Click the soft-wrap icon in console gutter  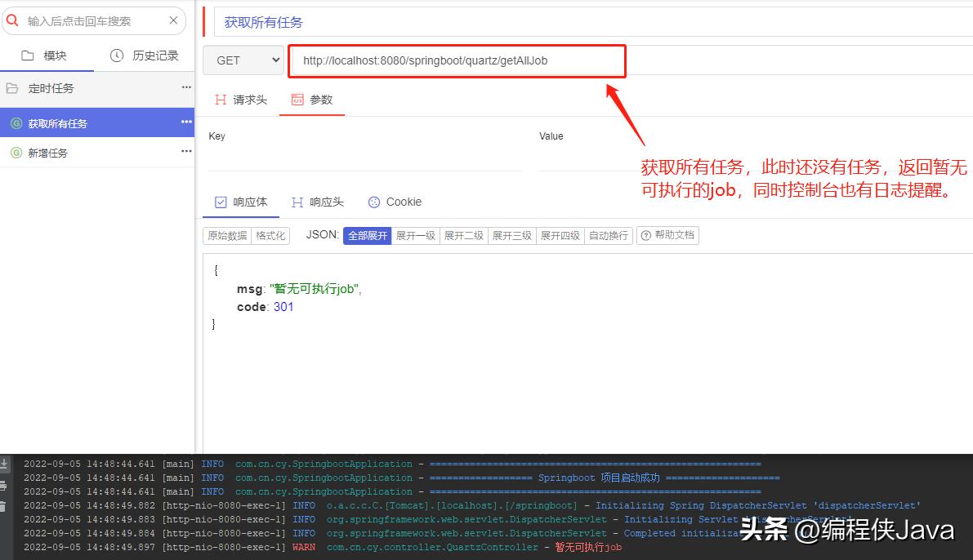pyautogui.click(x=4, y=487)
